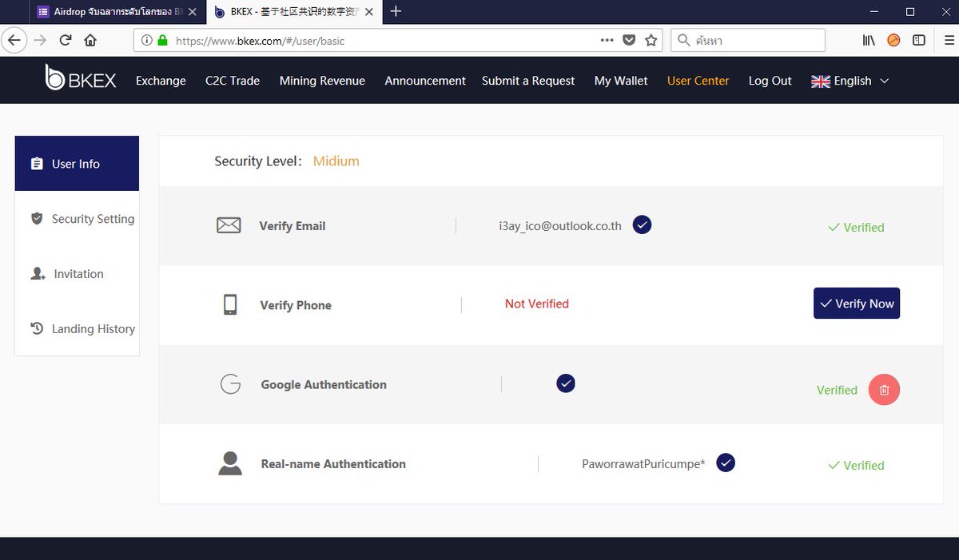Click Verified status in Real-name row
The height and width of the screenshot is (560, 959).
tap(856, 466)
